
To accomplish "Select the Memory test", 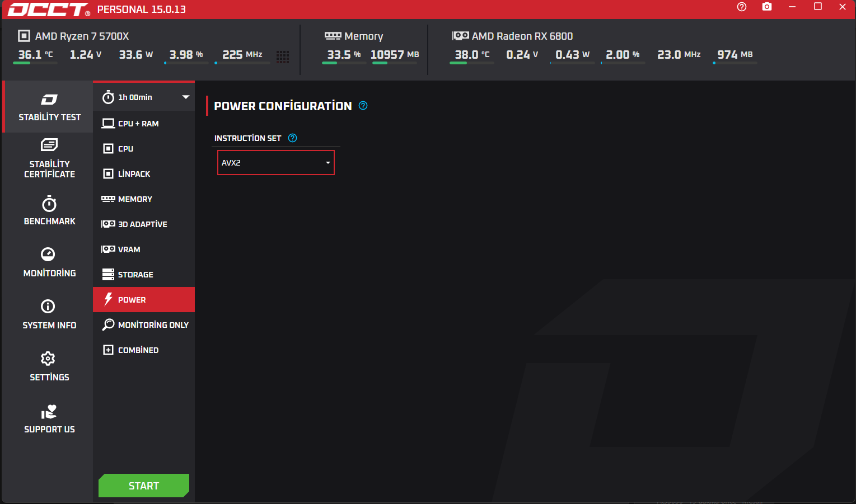I will pos(144,199).
